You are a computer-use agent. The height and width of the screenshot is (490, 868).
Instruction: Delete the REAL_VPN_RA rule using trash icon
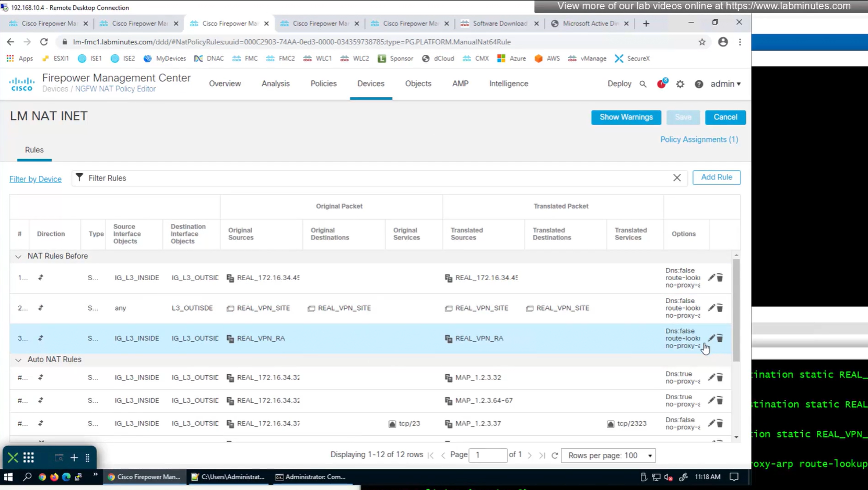720,338
